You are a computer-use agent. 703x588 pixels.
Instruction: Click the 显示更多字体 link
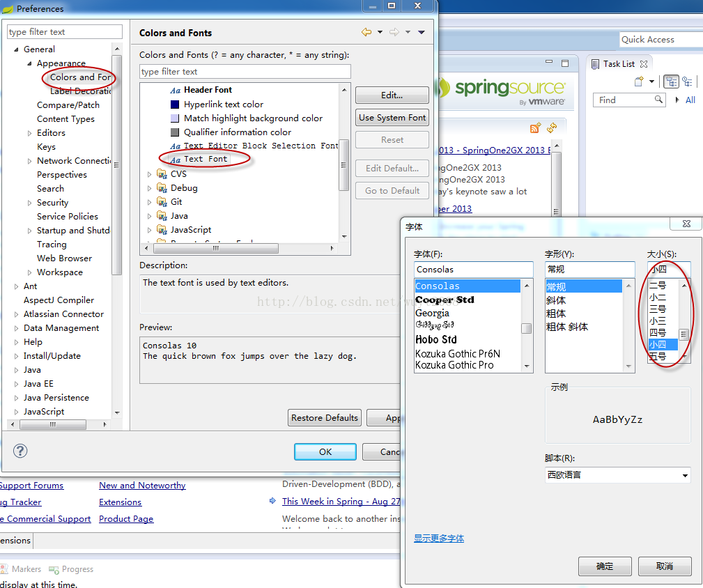click(438, 539)
